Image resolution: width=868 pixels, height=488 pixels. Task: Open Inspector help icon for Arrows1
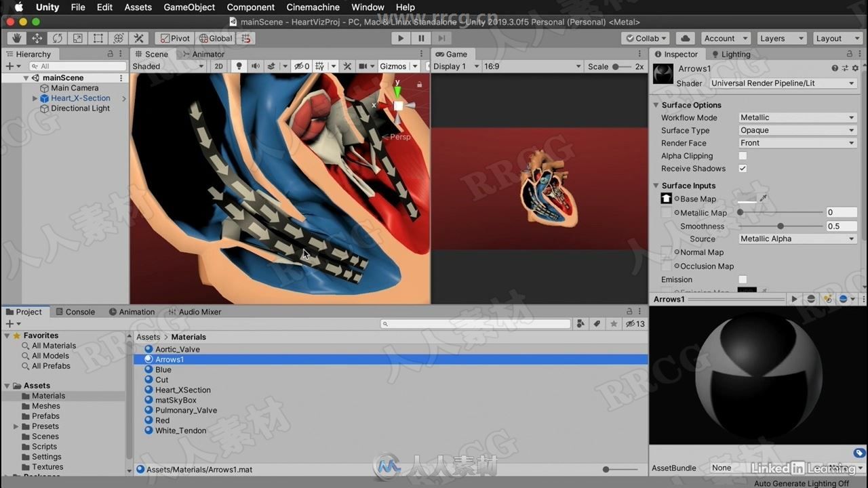(x=835, y=68)
